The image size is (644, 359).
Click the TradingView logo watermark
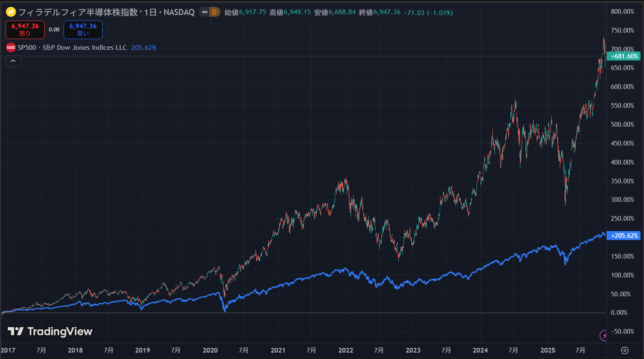(x=50, y=332)
